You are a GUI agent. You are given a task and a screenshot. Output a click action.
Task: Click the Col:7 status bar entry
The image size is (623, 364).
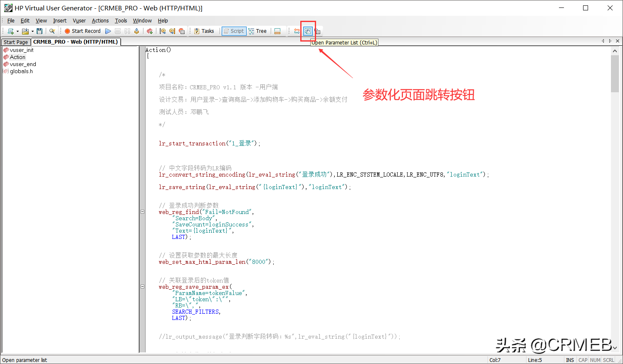[495, 360]
